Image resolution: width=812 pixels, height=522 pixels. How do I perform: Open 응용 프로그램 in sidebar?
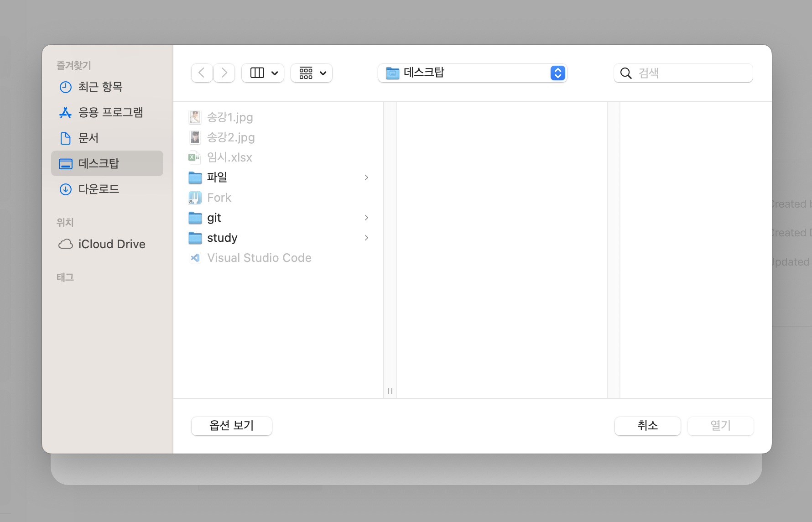coord(110,112)
